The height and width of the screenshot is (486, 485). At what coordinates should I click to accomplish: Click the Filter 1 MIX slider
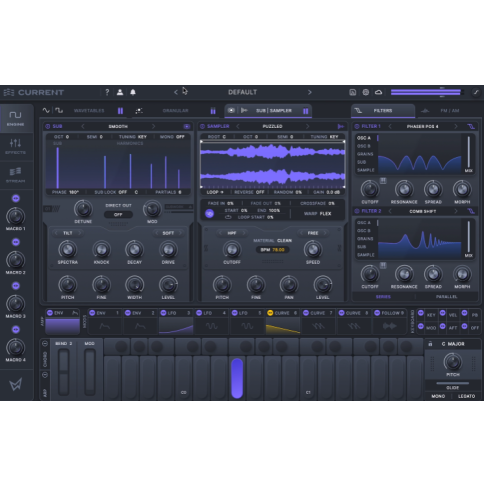pyautogui.click(x=468, y=152)
